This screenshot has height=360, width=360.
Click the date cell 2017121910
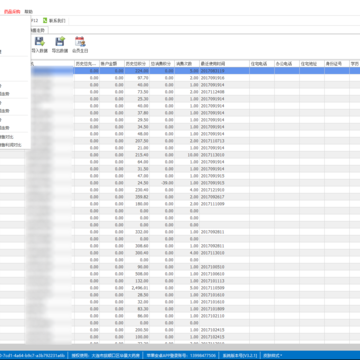click(x=224, y=190)
